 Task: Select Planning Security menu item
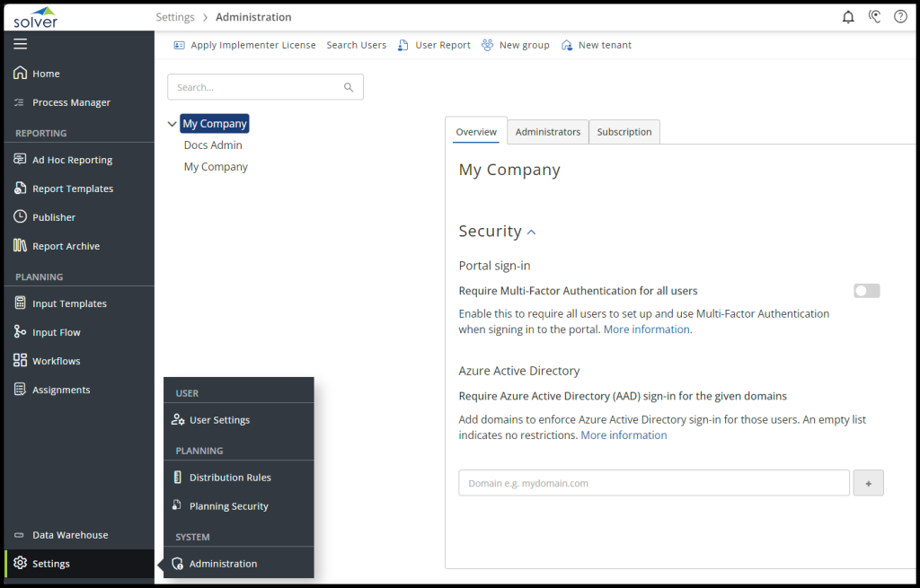(228, 506)
